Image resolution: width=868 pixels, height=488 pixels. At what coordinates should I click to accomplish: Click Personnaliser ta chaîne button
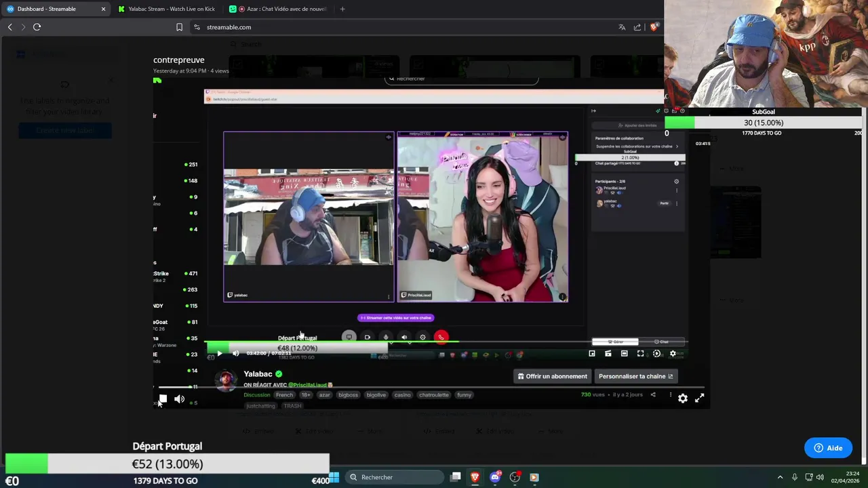coord(635,376)
